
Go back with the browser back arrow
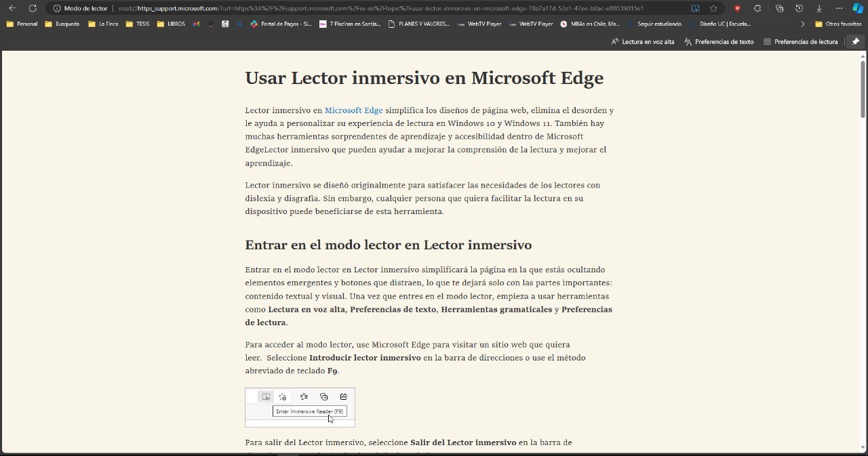click(x=12, y=8)
